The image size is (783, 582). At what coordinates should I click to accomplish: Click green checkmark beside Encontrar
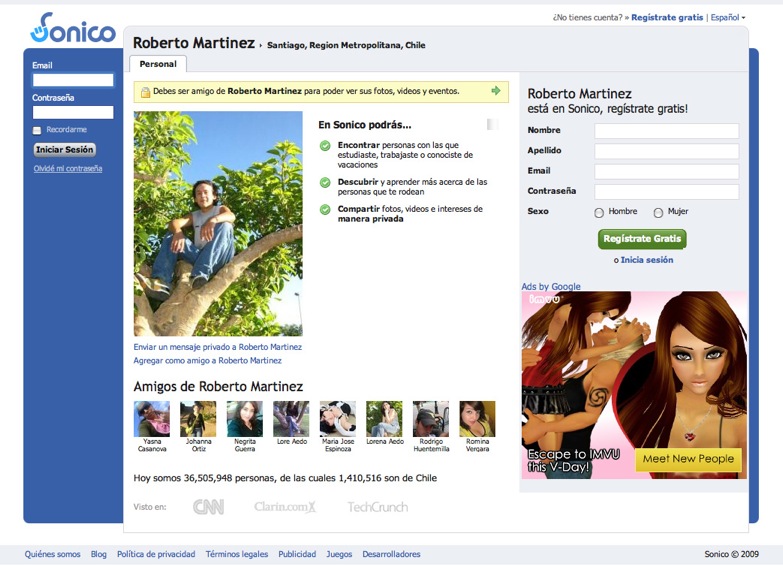point(325,146)
